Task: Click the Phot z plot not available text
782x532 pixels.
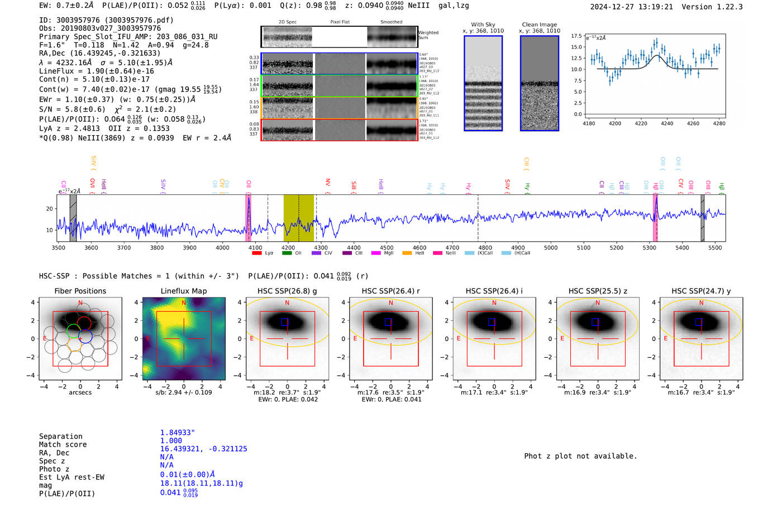Action: coord(580,456)
